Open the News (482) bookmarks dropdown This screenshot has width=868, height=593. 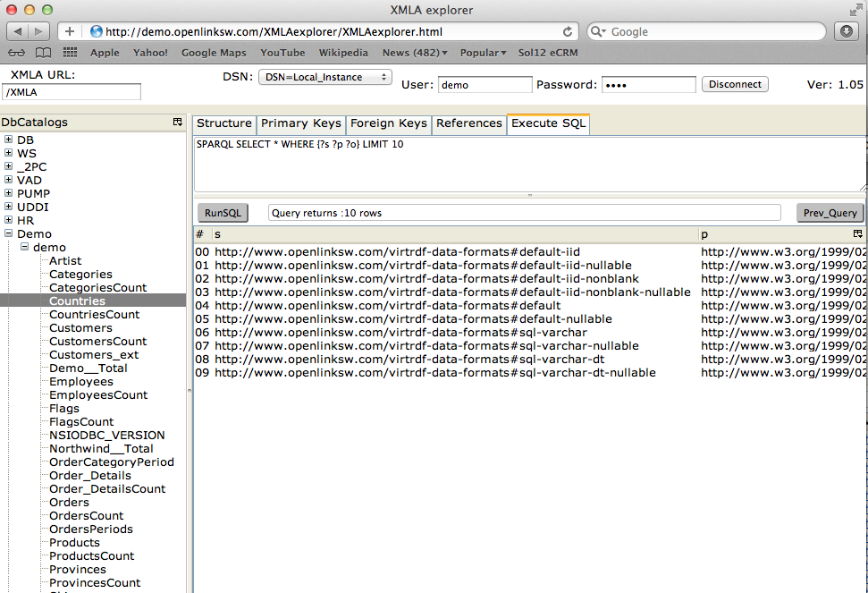point(415,53)
